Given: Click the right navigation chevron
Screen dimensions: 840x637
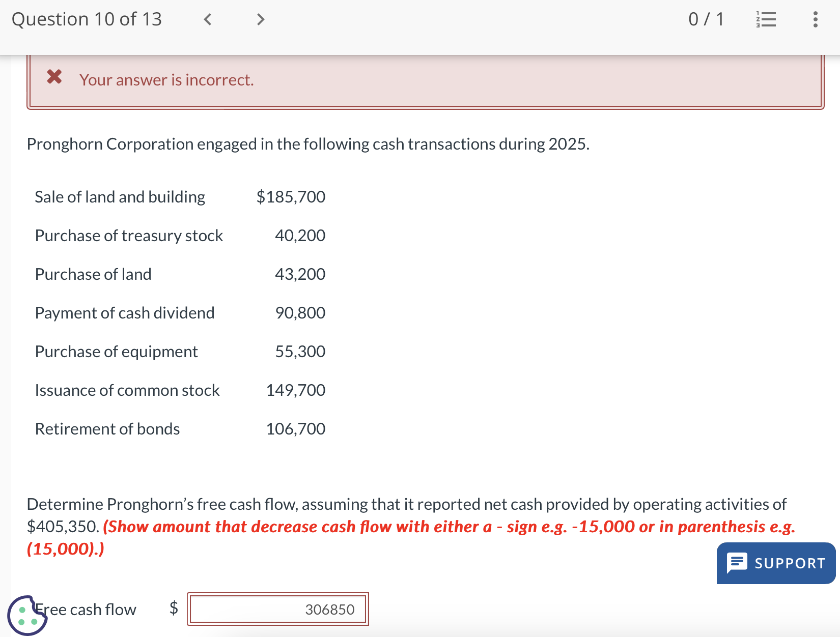Looking at the screenshot, I should coord(260,19).
